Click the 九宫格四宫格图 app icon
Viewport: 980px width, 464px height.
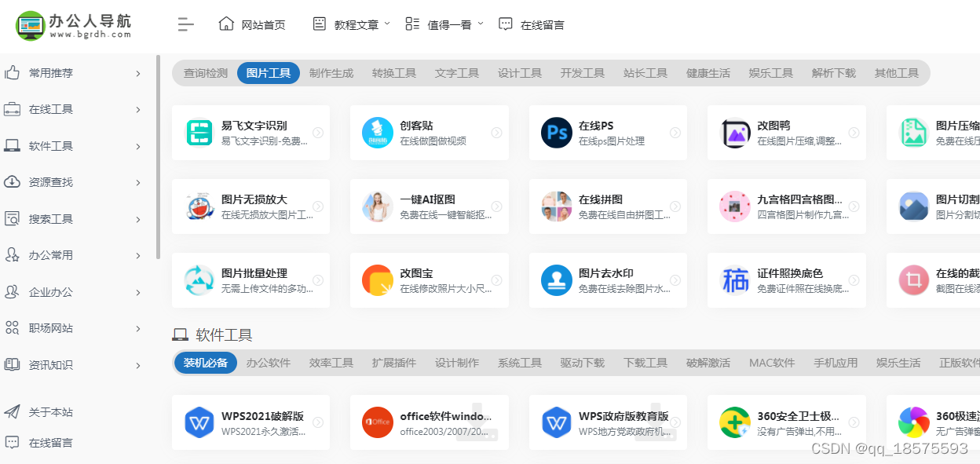coord(735,206)
